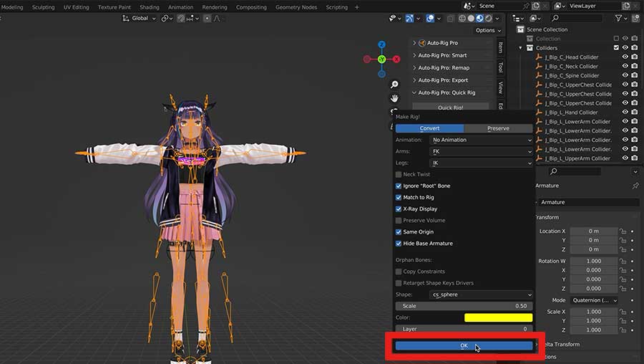Viewport: 644px width, 364px height.
Task: Open the Scripting workspace tab
Action: [336, 7]
